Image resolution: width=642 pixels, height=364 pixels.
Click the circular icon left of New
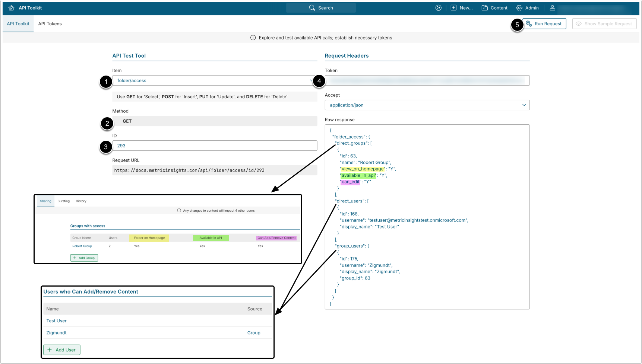[x=438, y=8]
